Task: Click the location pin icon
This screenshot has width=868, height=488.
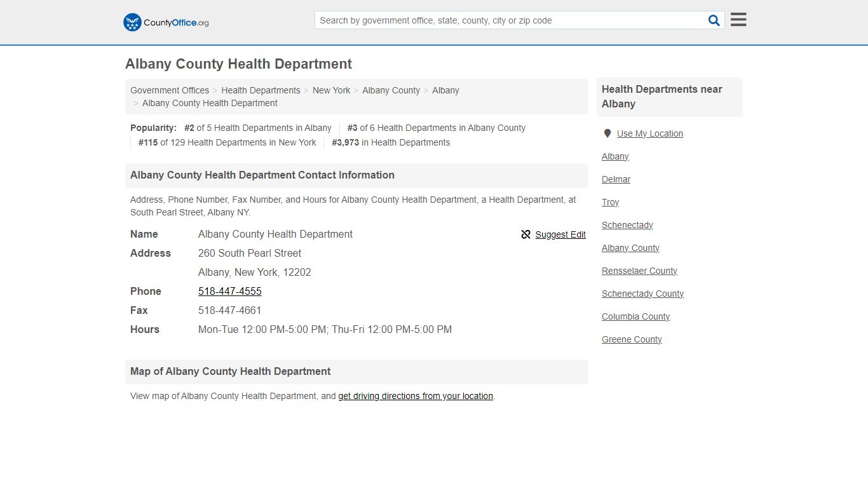Action: (x=607, y=133)
